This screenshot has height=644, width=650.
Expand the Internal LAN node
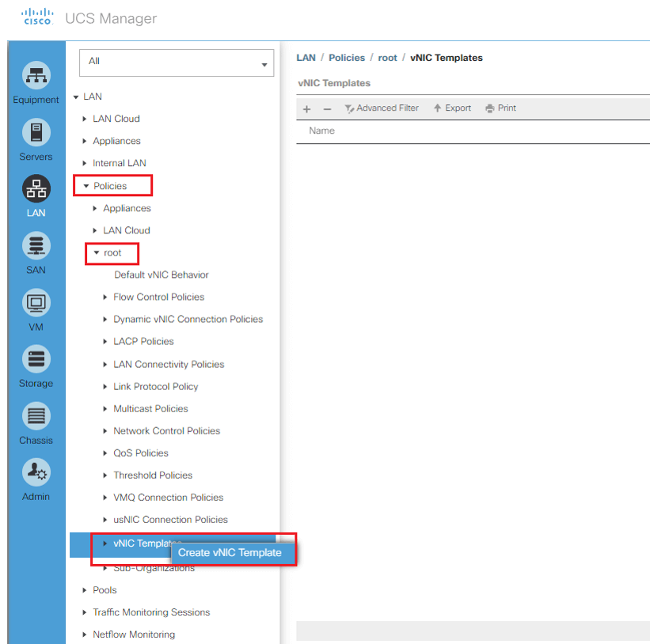tap(85, 163)
